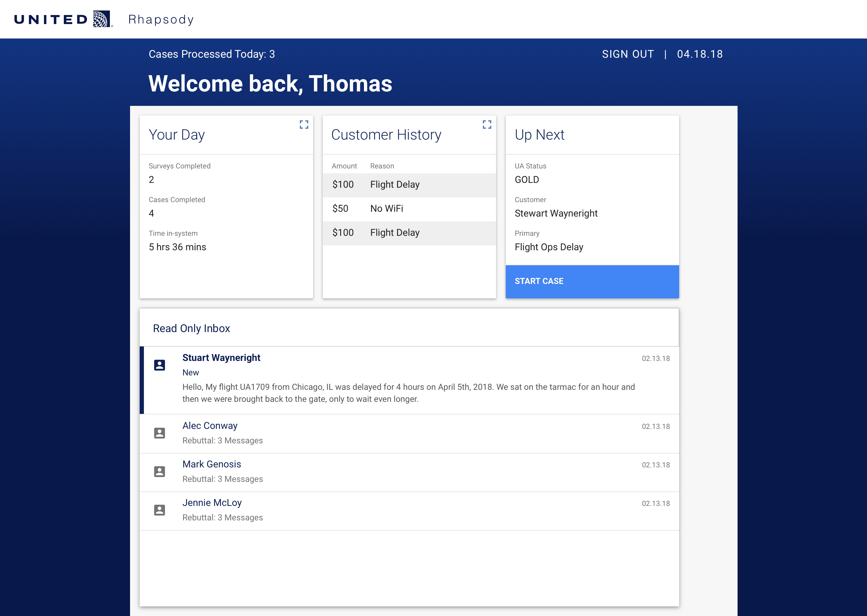Viewport: 867px width, 616px height.
Task: Click the United globe logo
Action: [102, 19]
